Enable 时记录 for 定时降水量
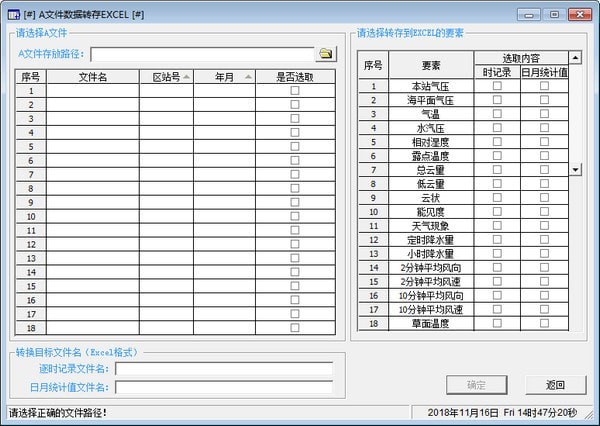Viewport: 600px width, 426px height. pyautogui.click(x=497, y=240)
